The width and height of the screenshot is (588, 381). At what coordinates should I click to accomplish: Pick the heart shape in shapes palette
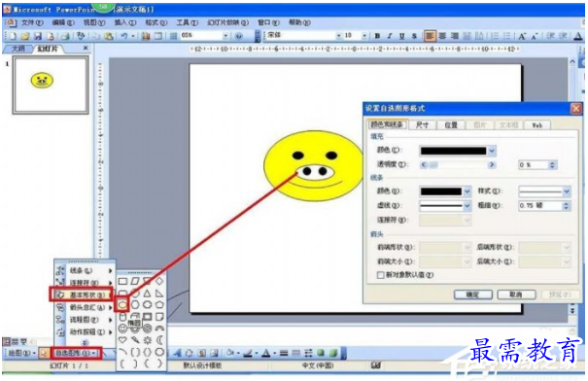pyautogui.click(x=122, y=340)
